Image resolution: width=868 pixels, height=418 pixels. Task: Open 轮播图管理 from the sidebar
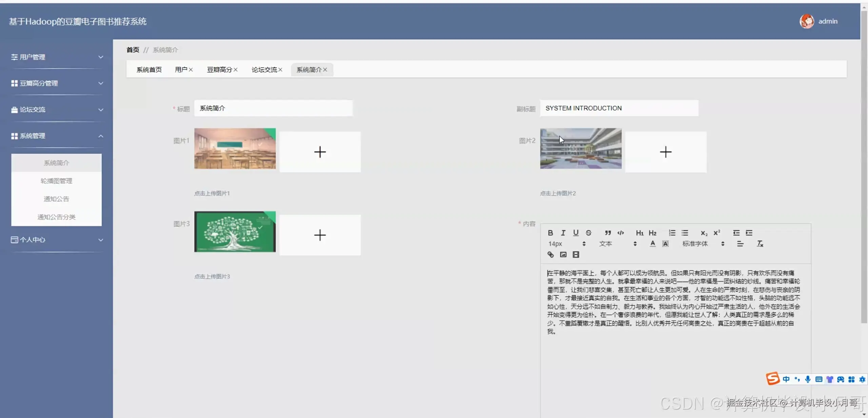56,181
